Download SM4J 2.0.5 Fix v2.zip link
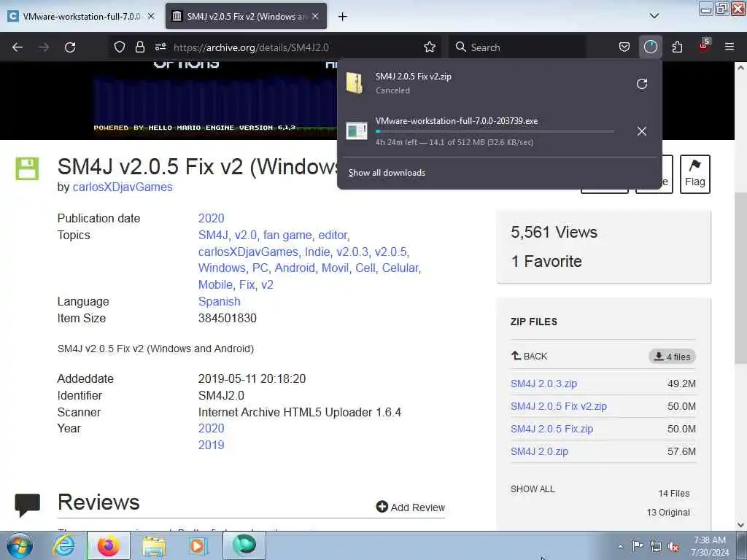Screen dimensions: 747x560 pyautogui.click(x=558, y=406)
